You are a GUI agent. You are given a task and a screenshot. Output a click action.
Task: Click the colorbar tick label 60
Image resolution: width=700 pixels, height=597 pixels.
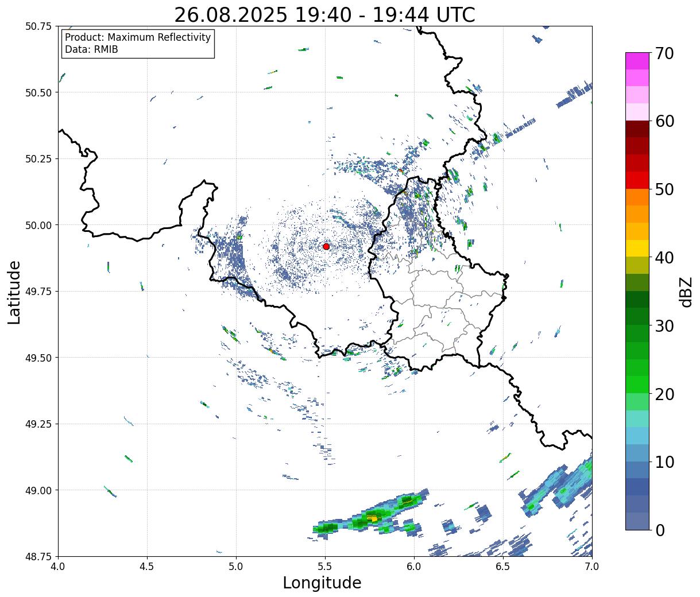click(x=664, y=121)
